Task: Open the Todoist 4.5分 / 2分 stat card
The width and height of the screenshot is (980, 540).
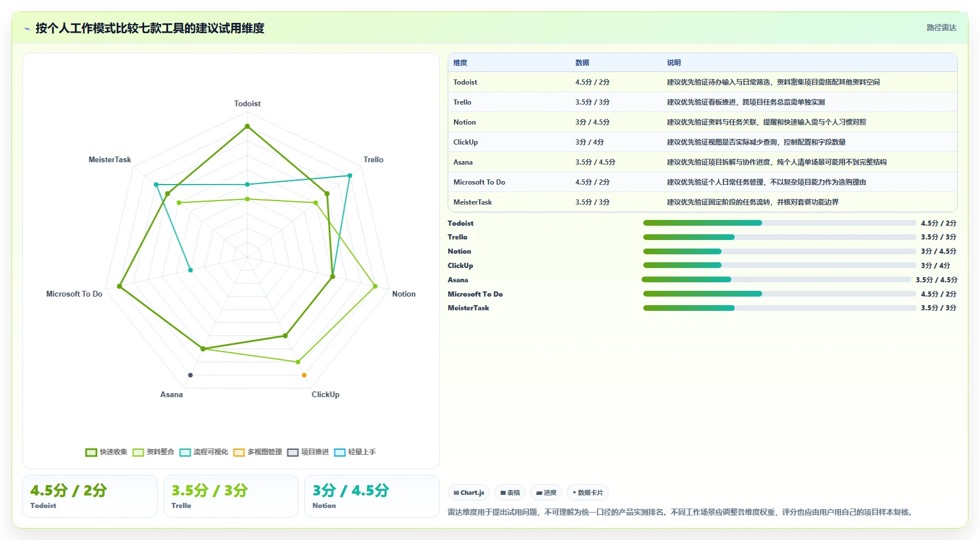Action: point(90,496)
